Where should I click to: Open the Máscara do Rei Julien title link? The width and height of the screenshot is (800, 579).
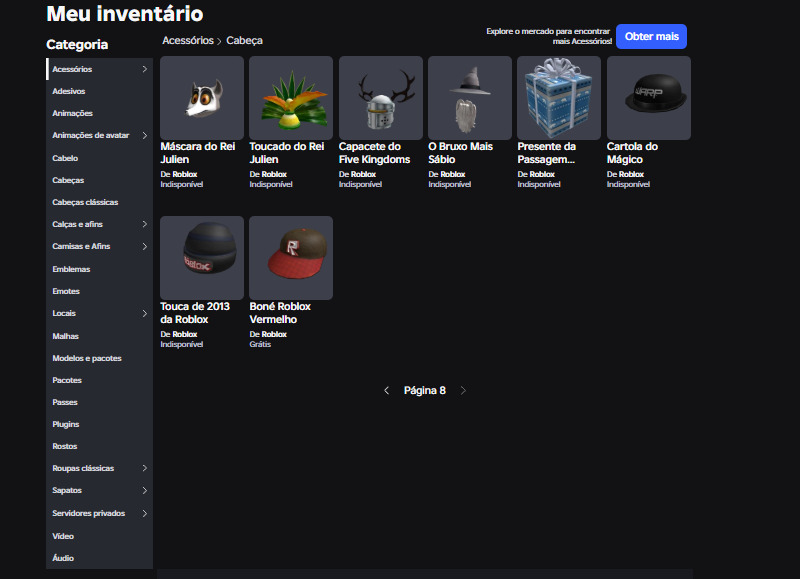(198, 153)
